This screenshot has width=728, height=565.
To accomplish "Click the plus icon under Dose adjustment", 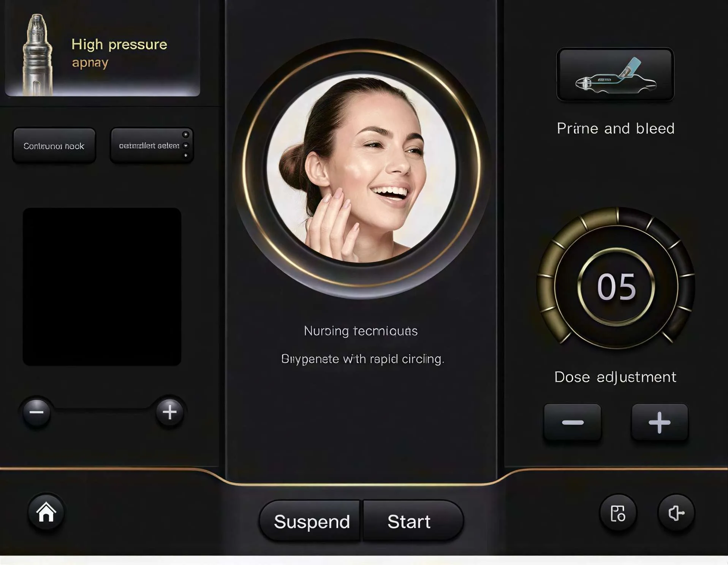I will click(x=660, y=422).
